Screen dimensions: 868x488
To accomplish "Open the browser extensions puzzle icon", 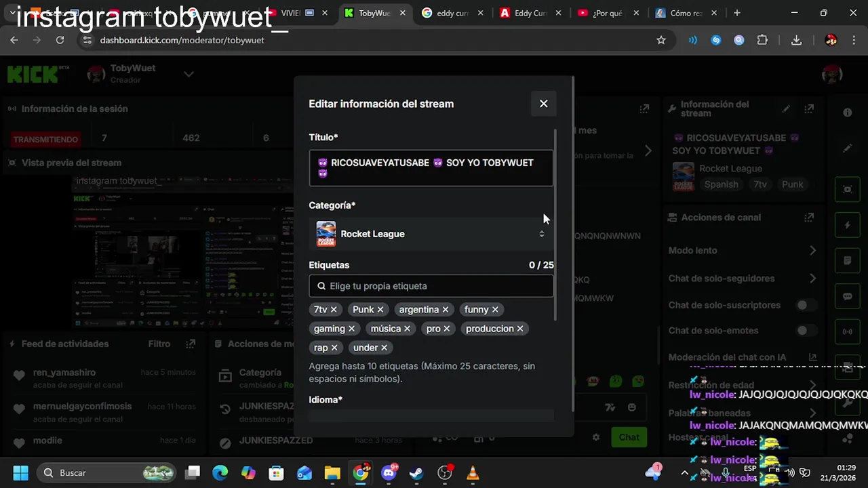I will pos(762,40).
